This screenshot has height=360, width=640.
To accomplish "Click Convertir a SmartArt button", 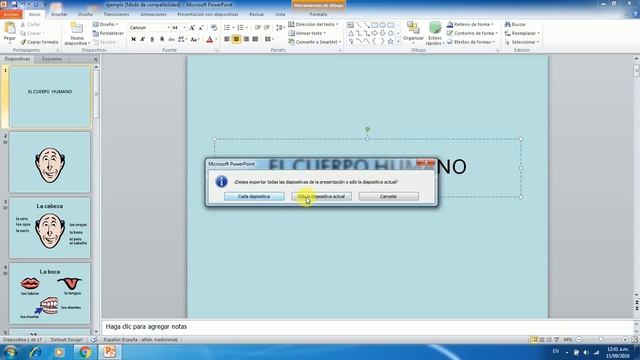I will (314, 42).
